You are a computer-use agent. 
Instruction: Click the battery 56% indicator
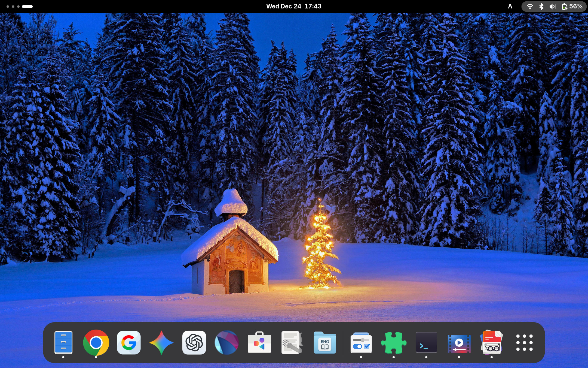point(572,6)
